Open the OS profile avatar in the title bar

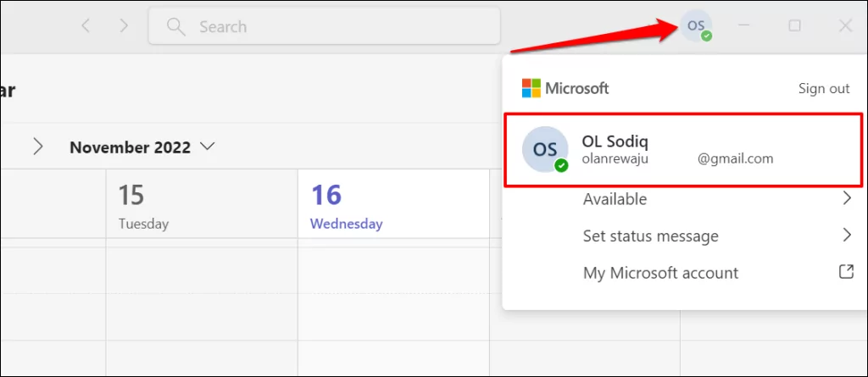pos(698,26)
